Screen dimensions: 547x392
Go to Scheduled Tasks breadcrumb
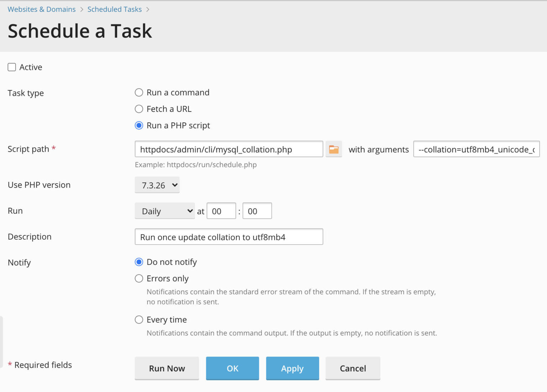tap(114, 9)
